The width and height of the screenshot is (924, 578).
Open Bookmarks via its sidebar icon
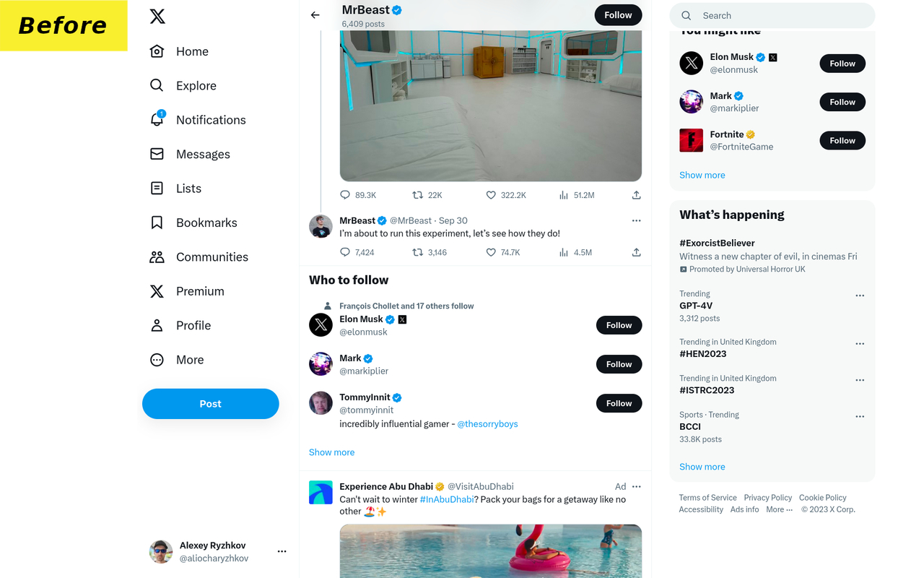tap(157, 223)
